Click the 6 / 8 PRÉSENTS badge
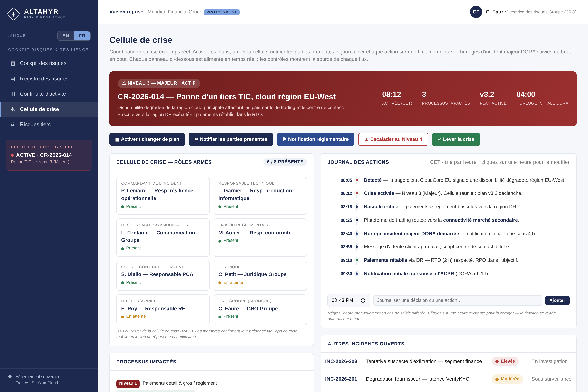This screenshot has height=392, width=588. (285, 162)
